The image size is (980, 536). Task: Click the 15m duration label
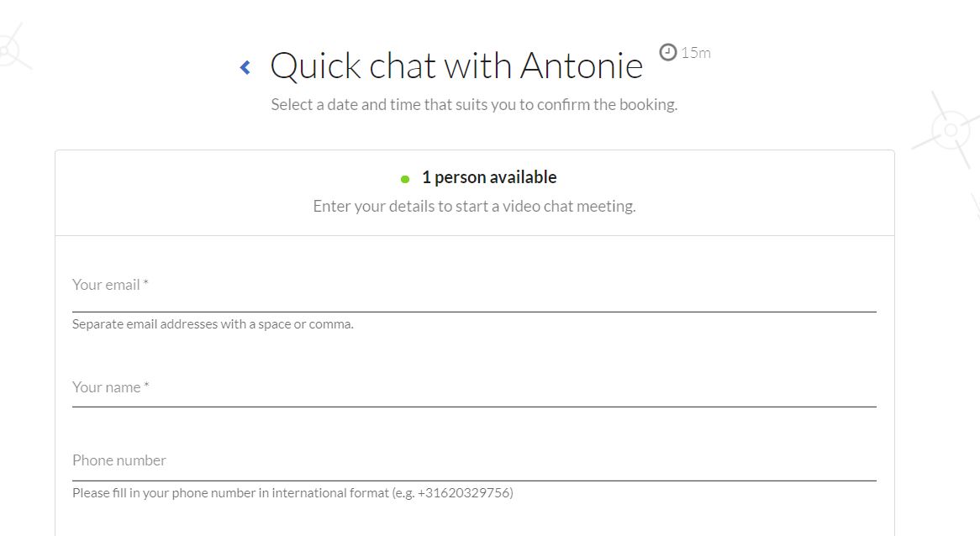point(696,53)
